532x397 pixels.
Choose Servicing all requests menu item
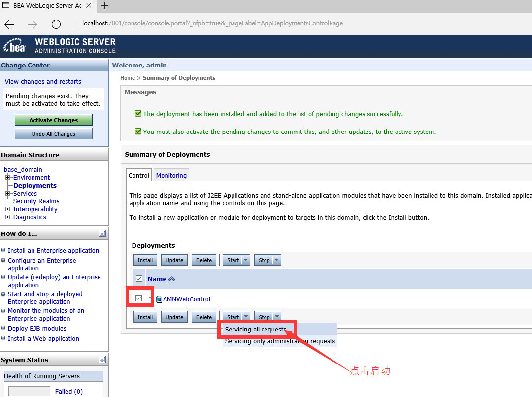[280, 329]
